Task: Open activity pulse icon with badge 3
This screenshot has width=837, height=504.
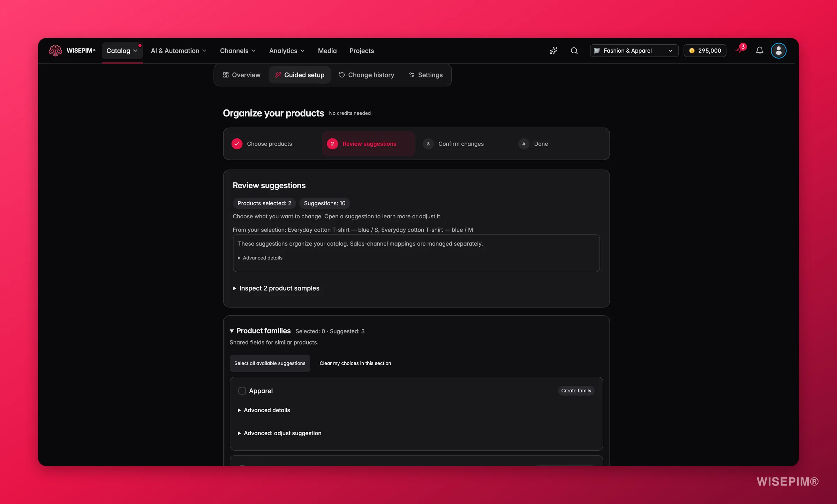Action: point(740,50)
